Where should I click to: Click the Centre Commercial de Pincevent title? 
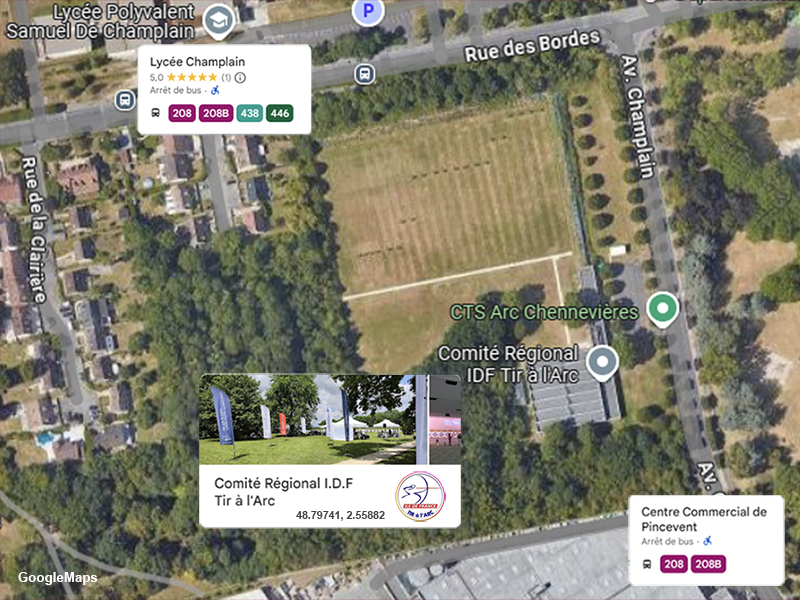(x=704, y=519)
